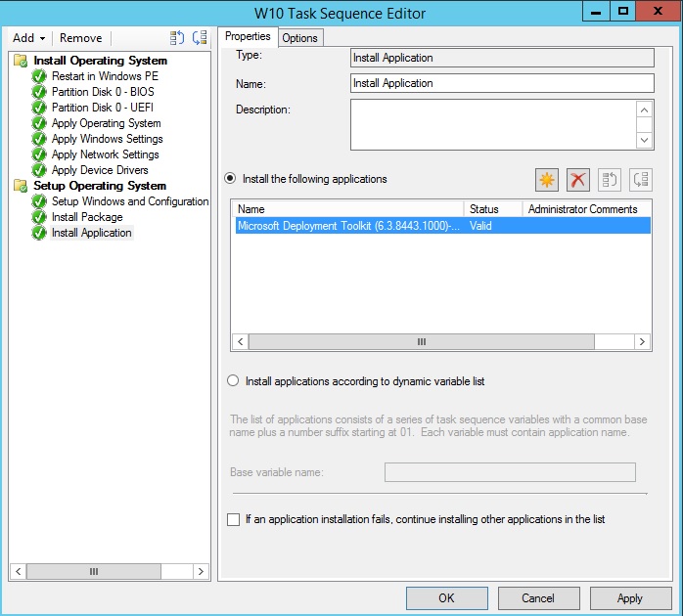The height and width of the screenshot is (616, 683).
Task: Enable continue installing if an application fails
Action: (x=233, y=519)
